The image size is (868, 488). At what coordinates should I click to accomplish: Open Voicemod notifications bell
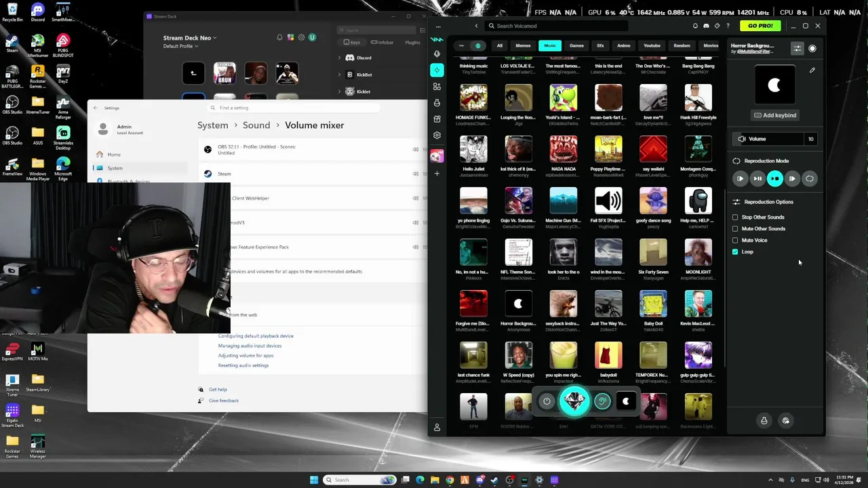695,26
